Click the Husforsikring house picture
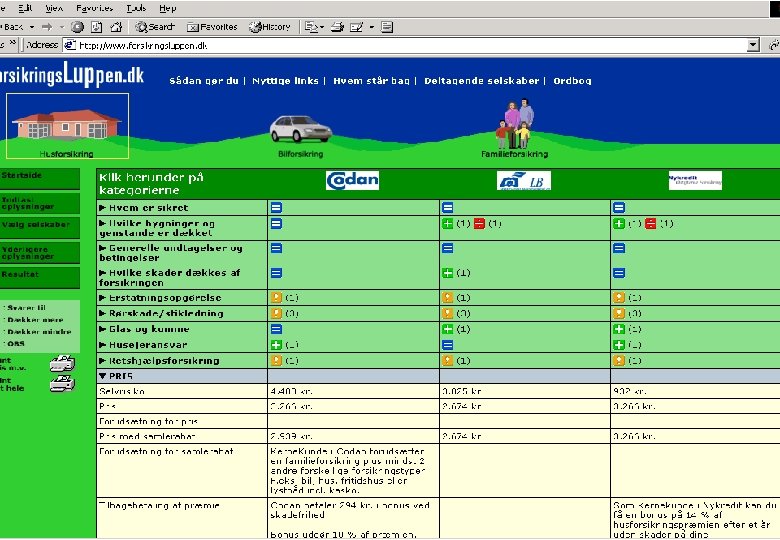 tap(66, 123)
